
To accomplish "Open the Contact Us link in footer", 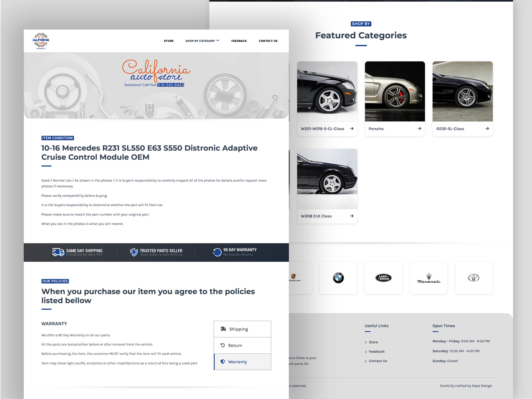I will click(x=378, y=361).
